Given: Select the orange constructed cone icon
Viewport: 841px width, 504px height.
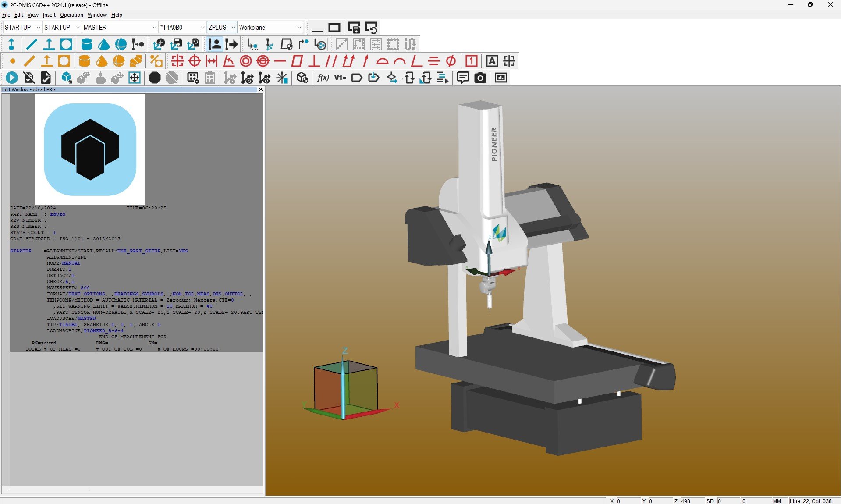Looking at the screenshot, I should point(102,61).
